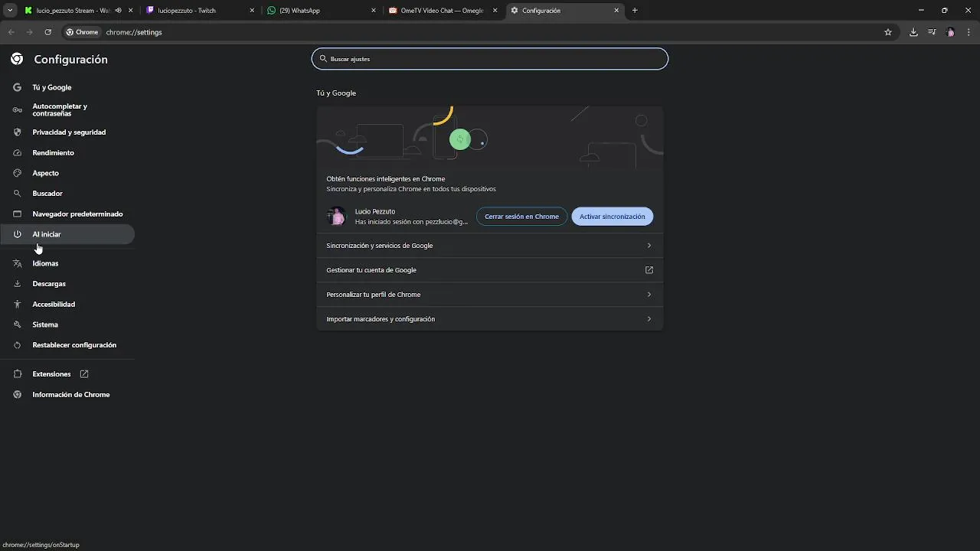Click the Chrome logo next to Configuración title
The width and height of the screenshot is (980, 551).
pos(17,60)
